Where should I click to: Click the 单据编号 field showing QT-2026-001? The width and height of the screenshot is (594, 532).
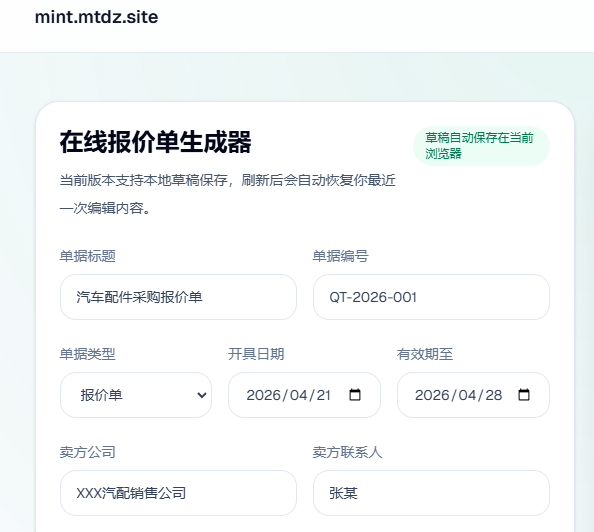pyautogui.click(x=431, y=297)
